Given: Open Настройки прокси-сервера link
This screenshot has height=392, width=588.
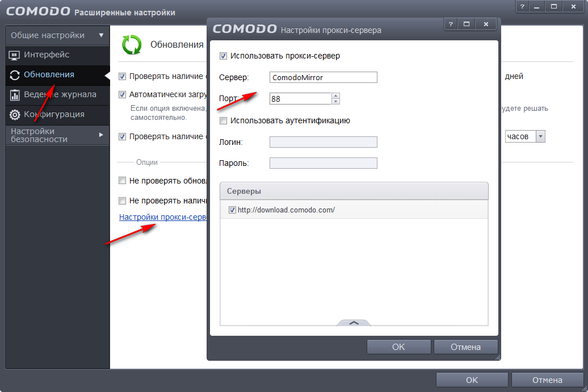Looking at the screenshot, I should (163, 218).
